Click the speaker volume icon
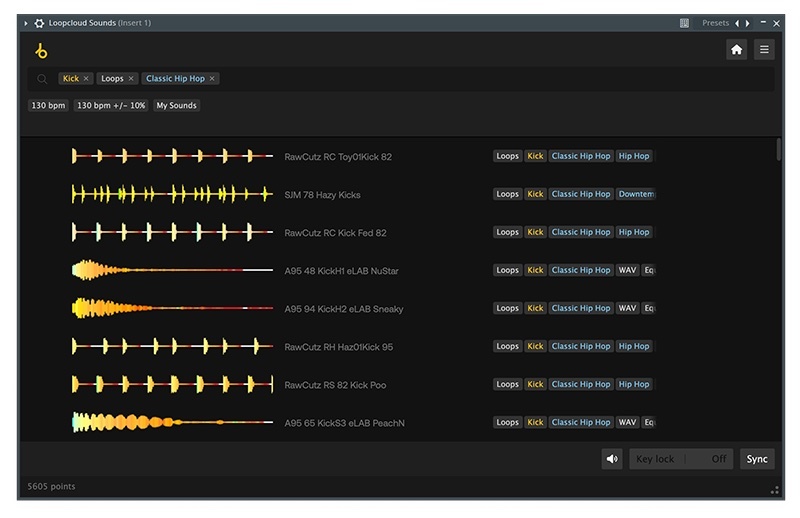Viewport: 800px width, 518px height. pyautogui.click(x=612, y=459)
